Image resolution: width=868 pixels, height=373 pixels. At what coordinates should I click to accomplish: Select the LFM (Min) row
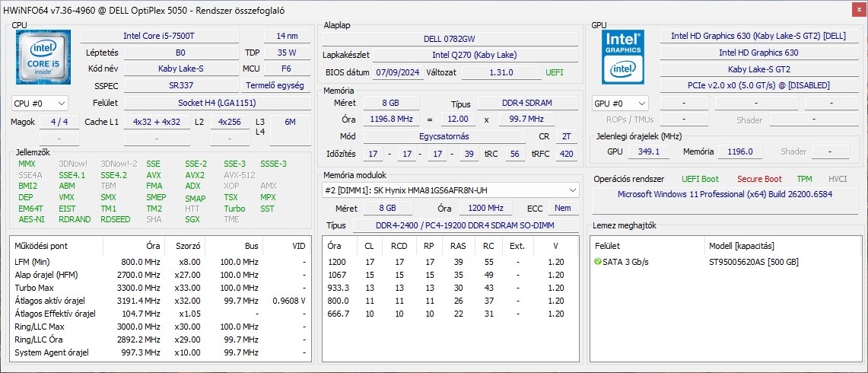click(x=161, y=262)
